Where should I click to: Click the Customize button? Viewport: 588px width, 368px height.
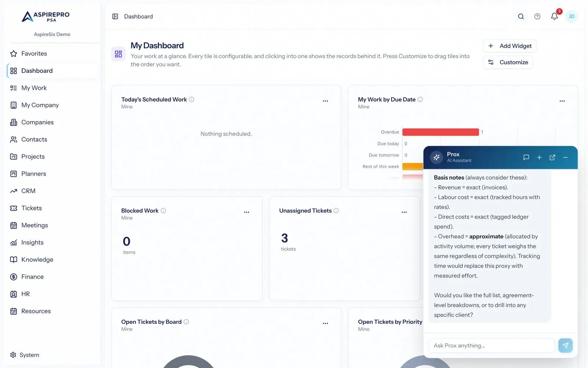point(508,62)
